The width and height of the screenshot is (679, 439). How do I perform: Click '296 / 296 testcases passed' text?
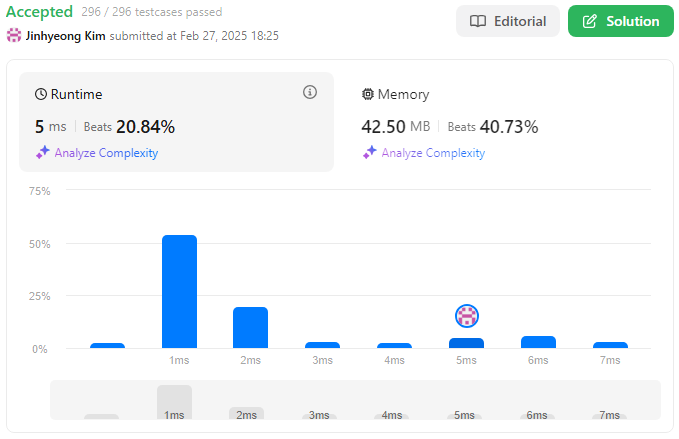(x=152, y=12)
